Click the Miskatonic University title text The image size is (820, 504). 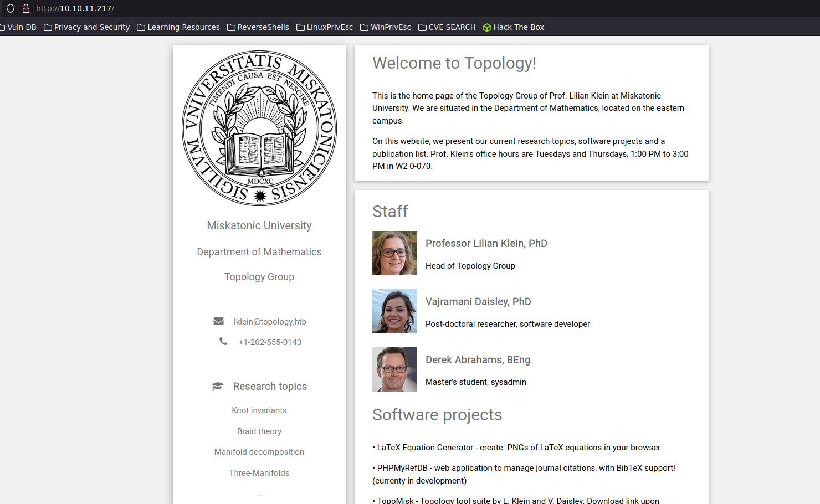[x=259, y=225]
